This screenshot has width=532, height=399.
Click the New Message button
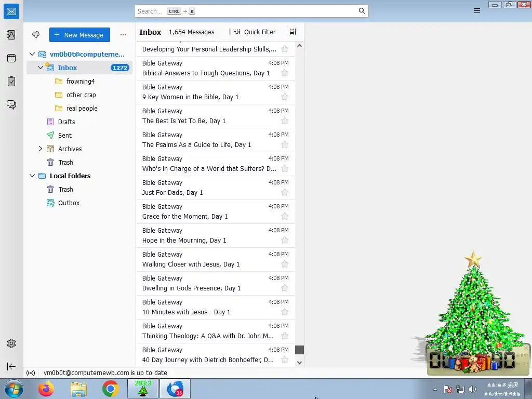(x=79, y=35)
